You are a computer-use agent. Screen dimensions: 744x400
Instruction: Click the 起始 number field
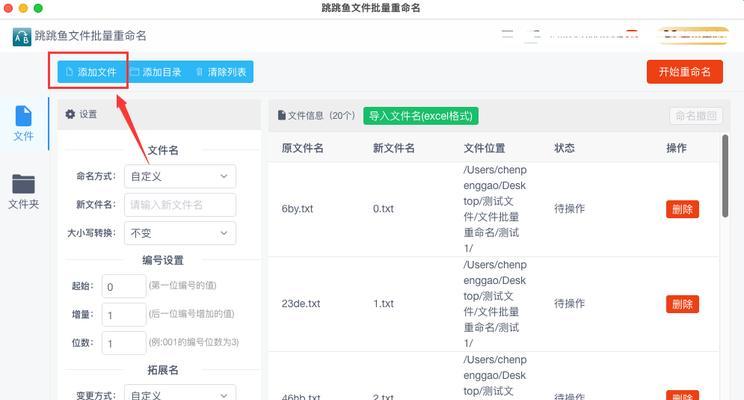coord(124,286)
